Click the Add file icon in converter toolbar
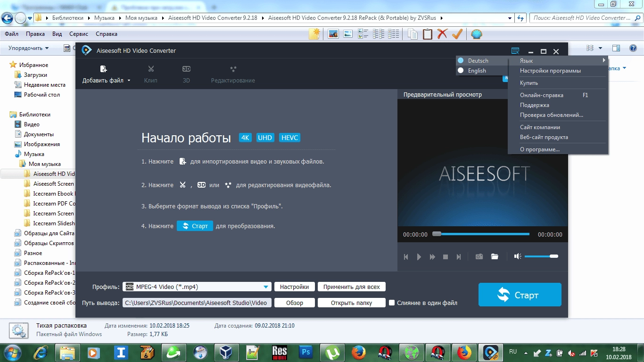The width and height of the screenshot is (644, 362). 104,69
